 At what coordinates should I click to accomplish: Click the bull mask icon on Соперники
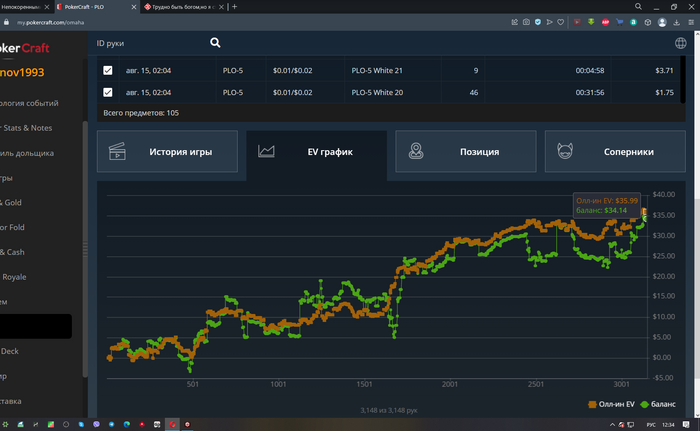coord(565,151)
